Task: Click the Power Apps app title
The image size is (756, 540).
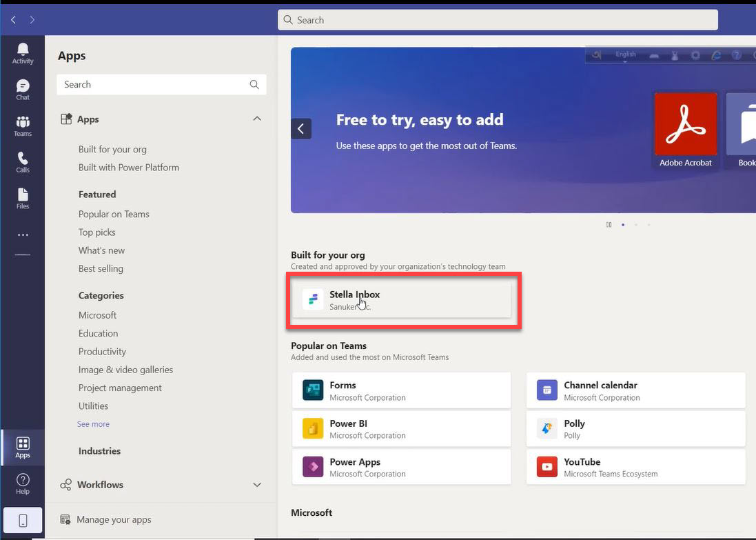Action: point(355,462)
